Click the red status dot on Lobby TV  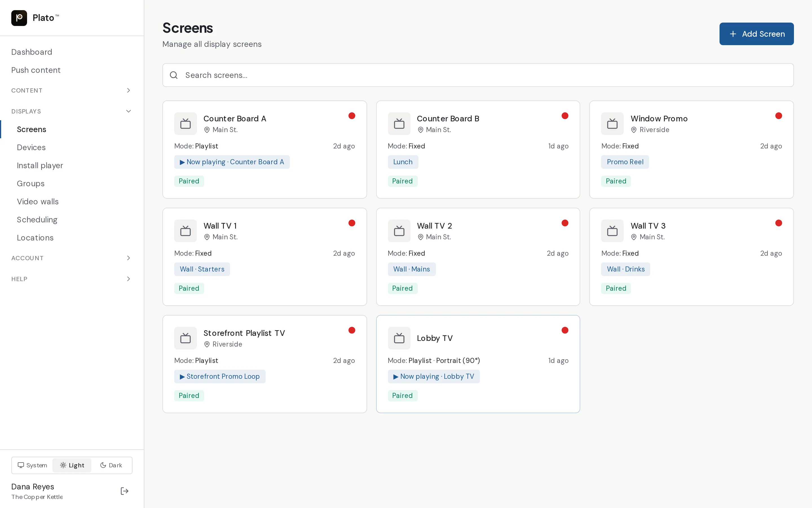[x=565, y=330]
